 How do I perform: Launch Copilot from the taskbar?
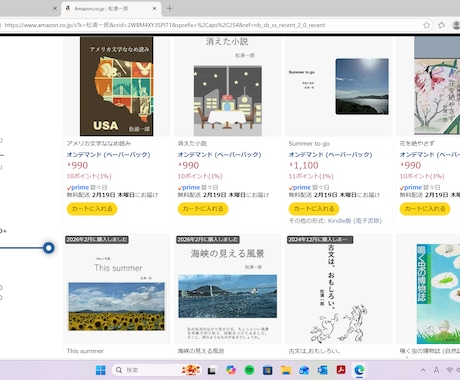230,370
